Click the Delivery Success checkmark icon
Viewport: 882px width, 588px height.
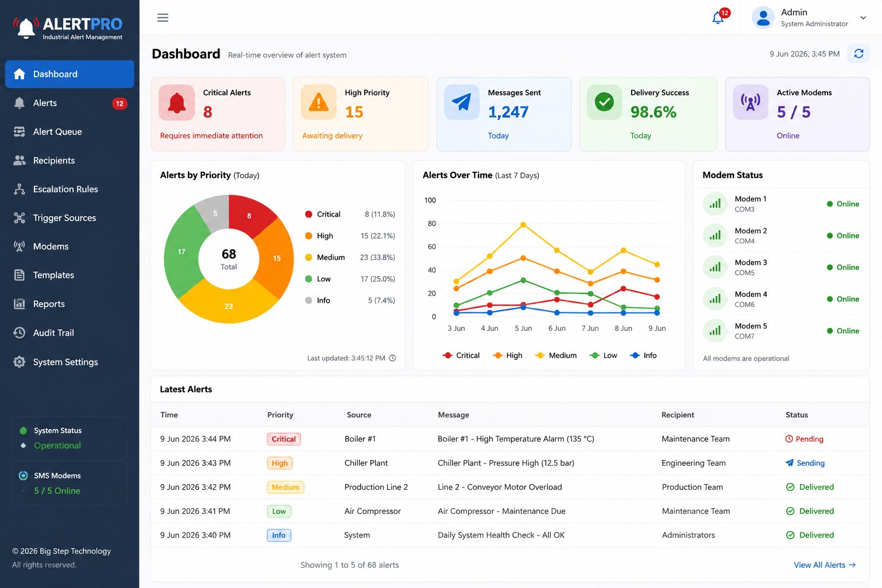(x=604, y=102)
